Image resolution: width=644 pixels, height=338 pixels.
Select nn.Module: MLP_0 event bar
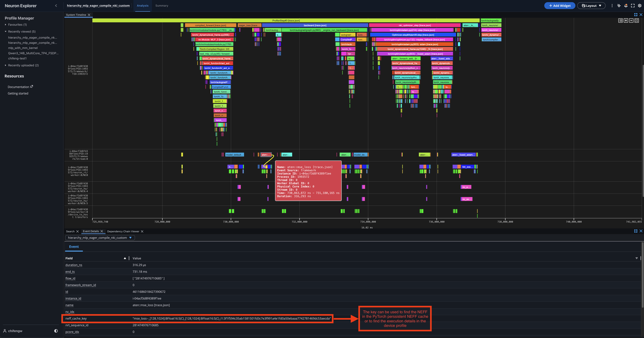point(214,40)
